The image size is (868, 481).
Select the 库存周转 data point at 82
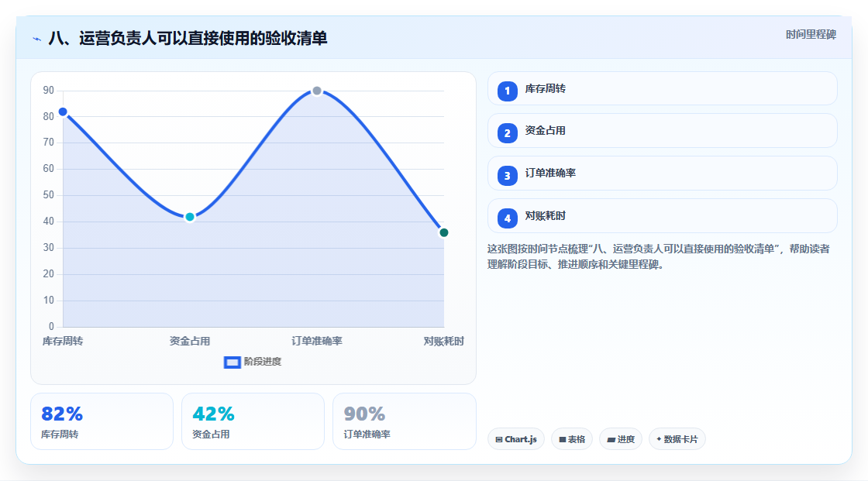(x=63, y=112)
